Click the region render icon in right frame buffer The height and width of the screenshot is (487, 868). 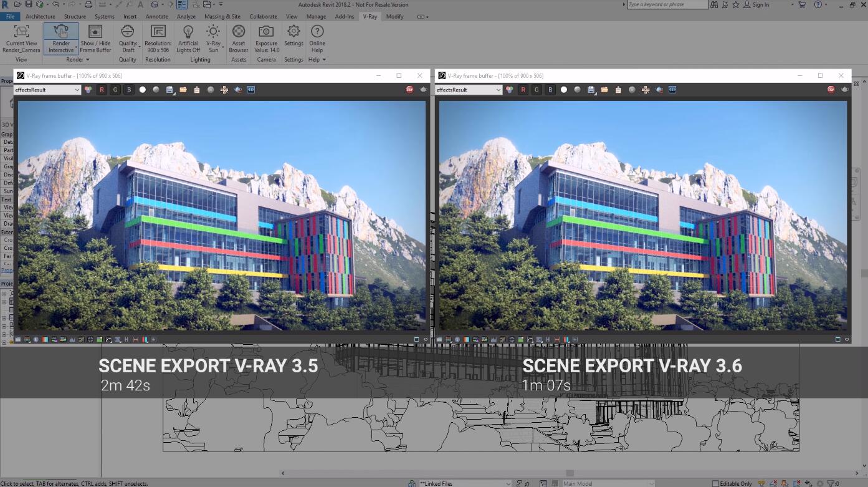659,90
